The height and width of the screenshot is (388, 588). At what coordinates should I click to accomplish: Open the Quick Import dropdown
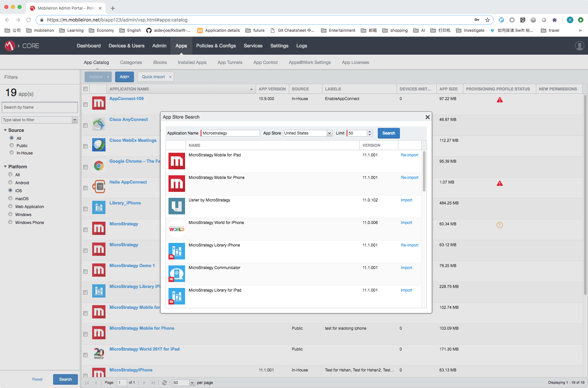pyautogui.click(x=156, y=77)
